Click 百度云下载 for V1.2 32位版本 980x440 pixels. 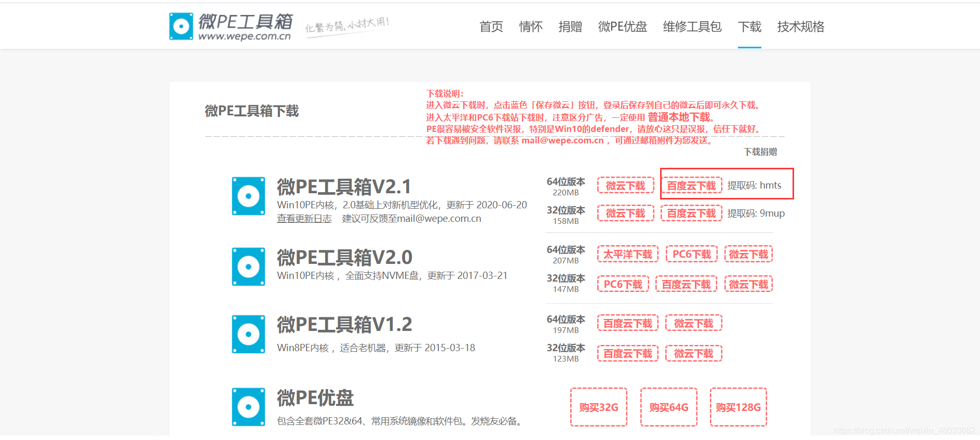coord(627,353)
